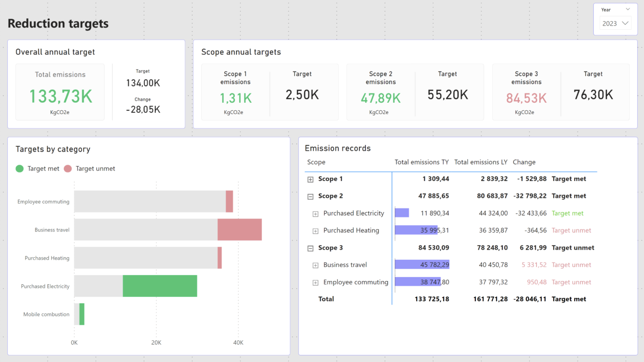The width and height of the screenshot is (644, 362).
Task: Expand the Scope 1 row
Action: point(310,179)
